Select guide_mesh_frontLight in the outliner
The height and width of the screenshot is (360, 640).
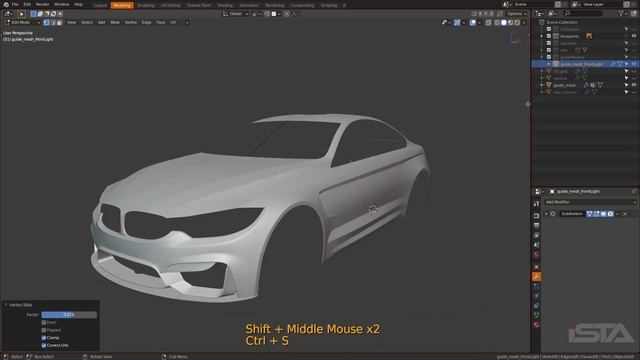581,64
